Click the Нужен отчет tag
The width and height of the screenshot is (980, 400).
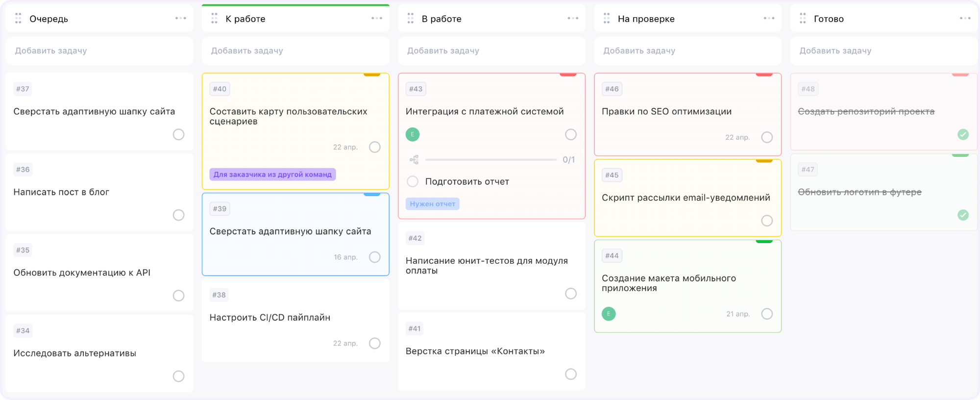click(432, 204)
